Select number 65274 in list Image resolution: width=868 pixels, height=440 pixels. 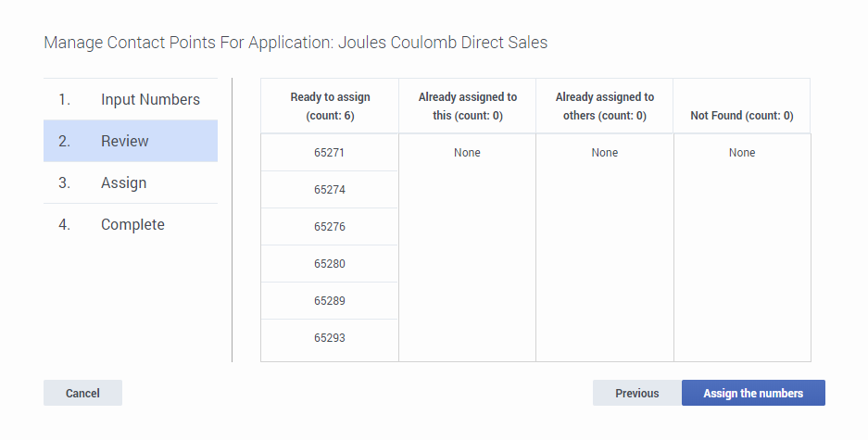coord(329,190)
